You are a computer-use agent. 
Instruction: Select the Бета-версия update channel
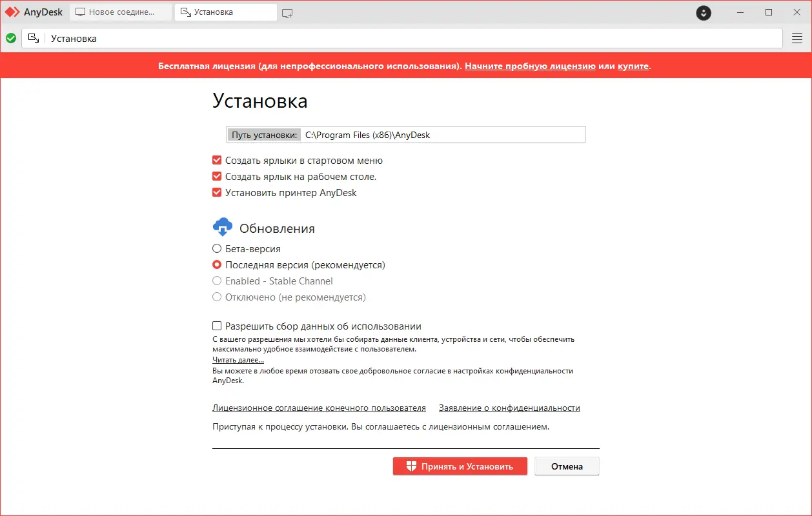[x=216, y=248]
